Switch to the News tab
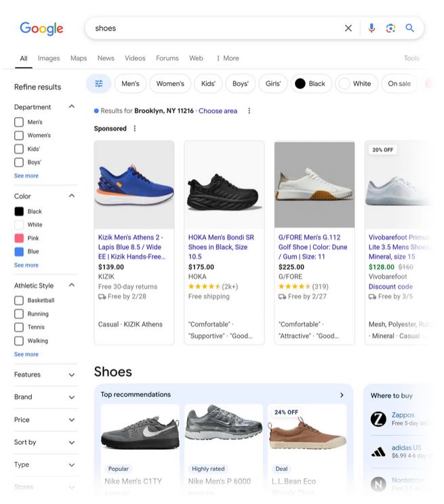Screen dimensions: 444x504 coord(106,58)
